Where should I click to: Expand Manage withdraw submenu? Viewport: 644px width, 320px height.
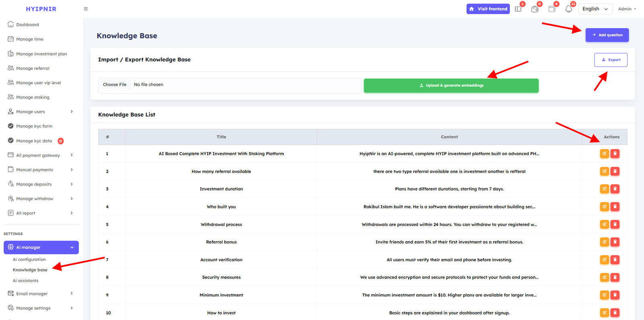coord(41,199)
